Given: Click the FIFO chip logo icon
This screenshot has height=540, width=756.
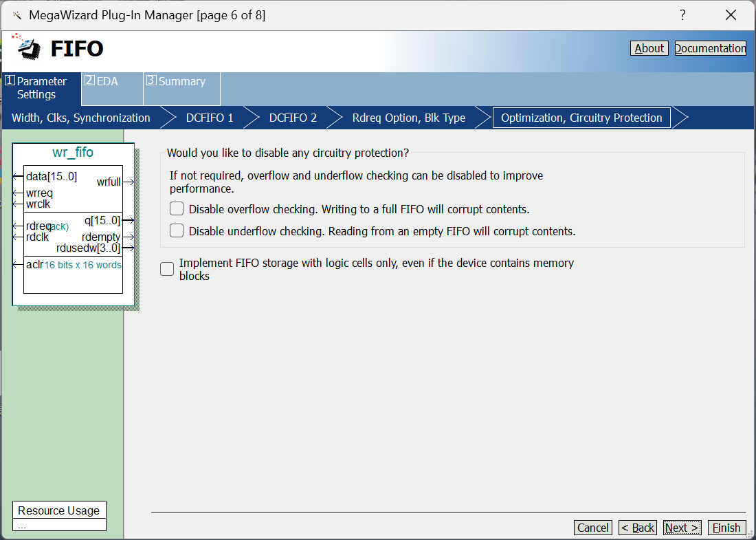Looking at the screenshot, I should pyautogui.click(x=27, y=47).
